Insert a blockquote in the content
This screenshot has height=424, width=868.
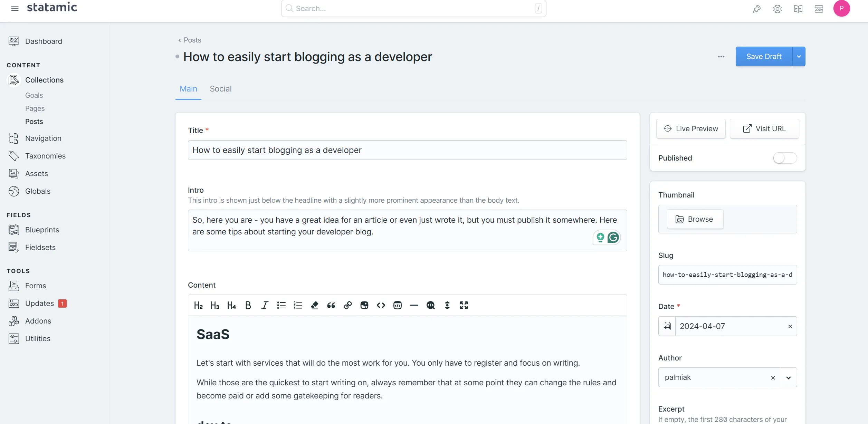(331, 305)
